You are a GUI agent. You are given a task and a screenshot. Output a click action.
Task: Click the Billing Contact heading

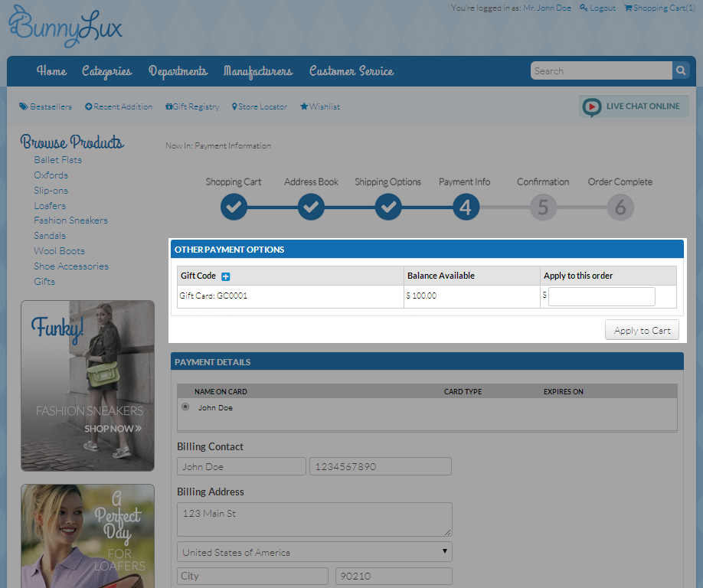(x=210, y=447)
